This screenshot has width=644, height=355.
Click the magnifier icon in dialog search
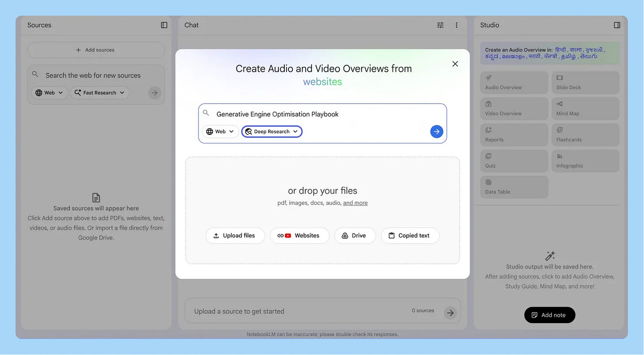tap(206, 113)
